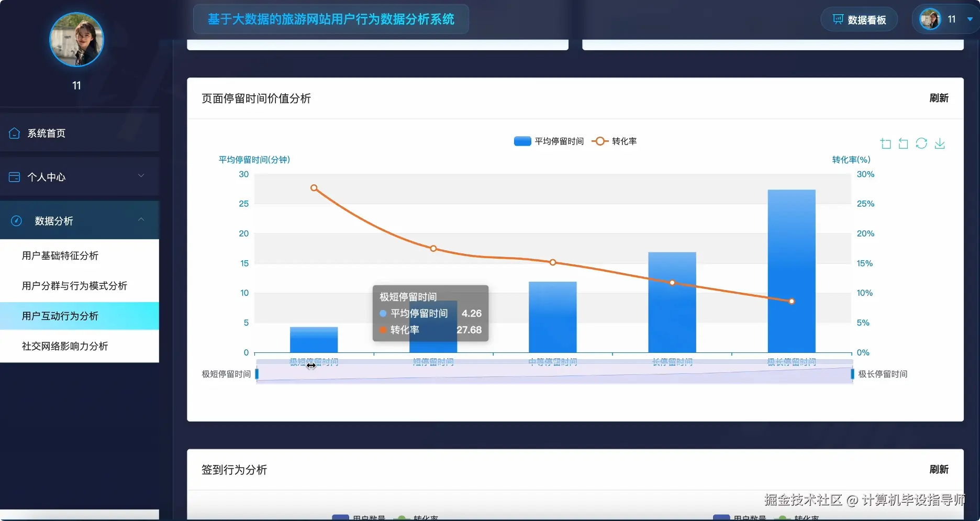Click the 页面停留时间价值分析 panel title
Screen dimensions: 980x521
click(x=256, y=98)
